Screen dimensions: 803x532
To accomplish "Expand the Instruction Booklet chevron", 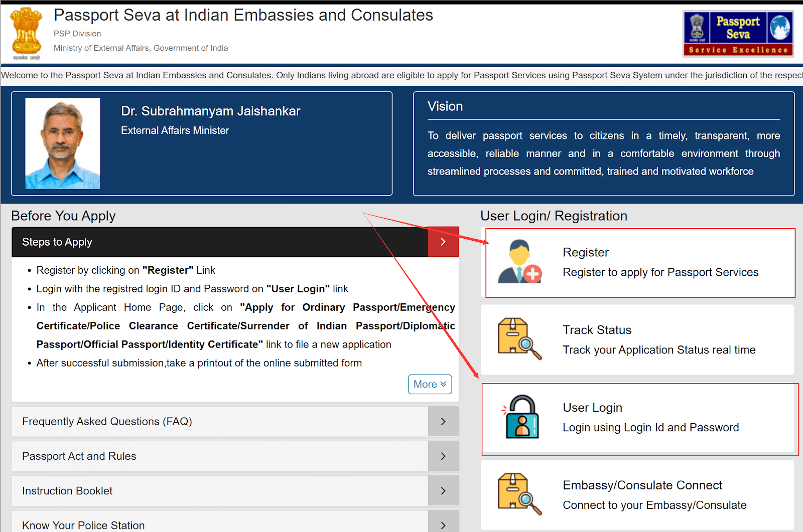I will pos(443,490).
